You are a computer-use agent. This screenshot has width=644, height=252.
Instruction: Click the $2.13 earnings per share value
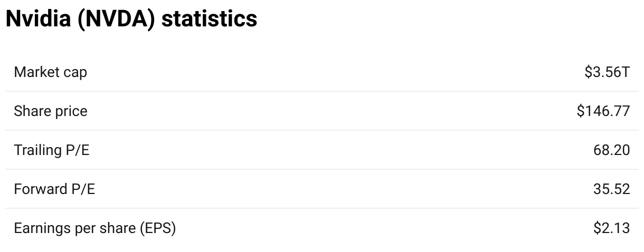click(x=611, y=228)
